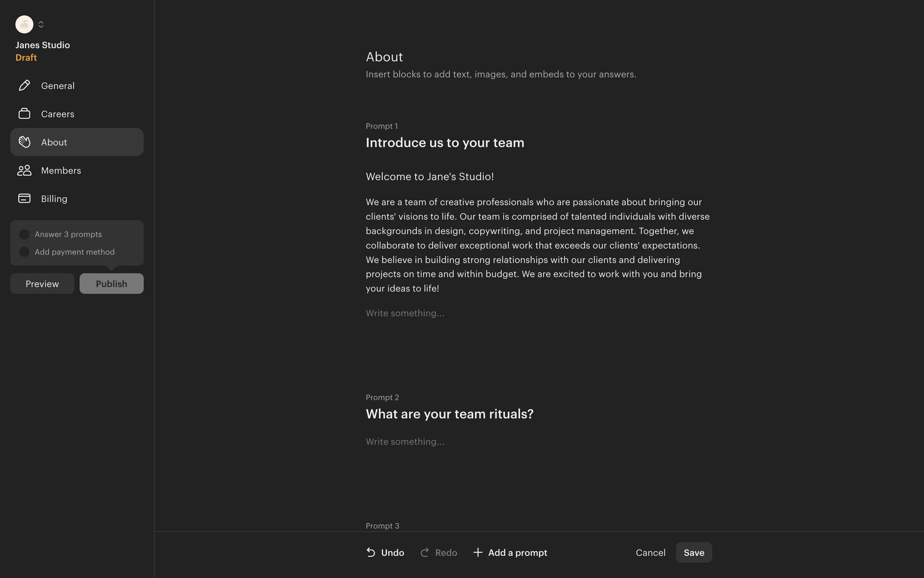Click the Undo arrow icon

coord(371,552)
